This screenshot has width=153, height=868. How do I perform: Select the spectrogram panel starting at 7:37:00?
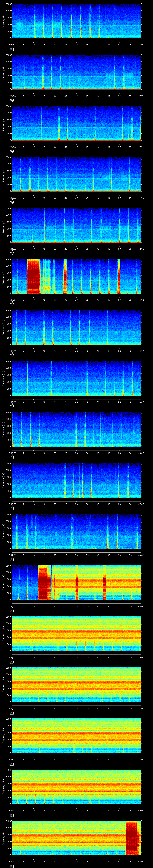pos(77,21)
